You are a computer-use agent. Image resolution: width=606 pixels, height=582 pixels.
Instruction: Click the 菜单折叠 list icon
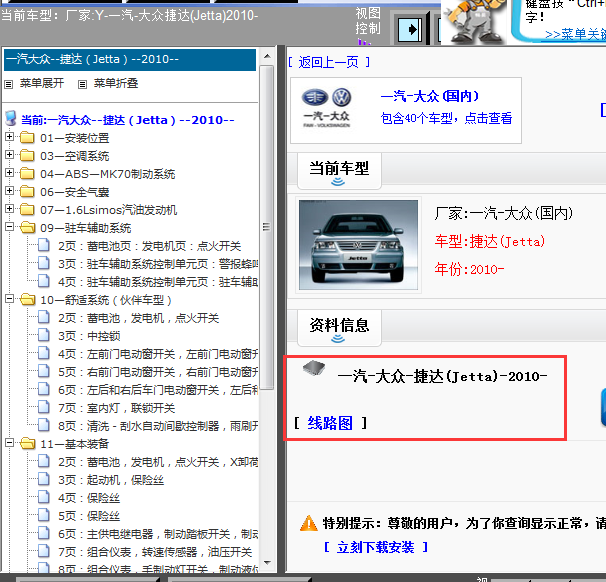(82, 84)
